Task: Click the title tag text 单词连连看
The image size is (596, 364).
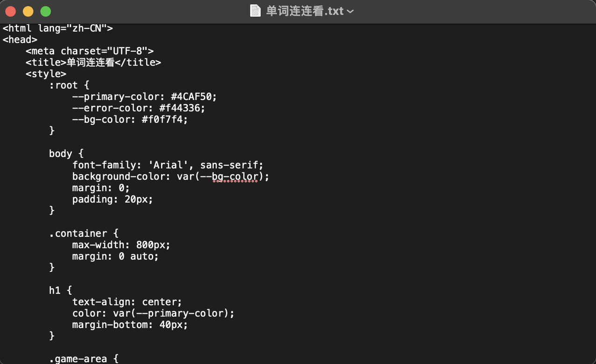Action: 90,63
